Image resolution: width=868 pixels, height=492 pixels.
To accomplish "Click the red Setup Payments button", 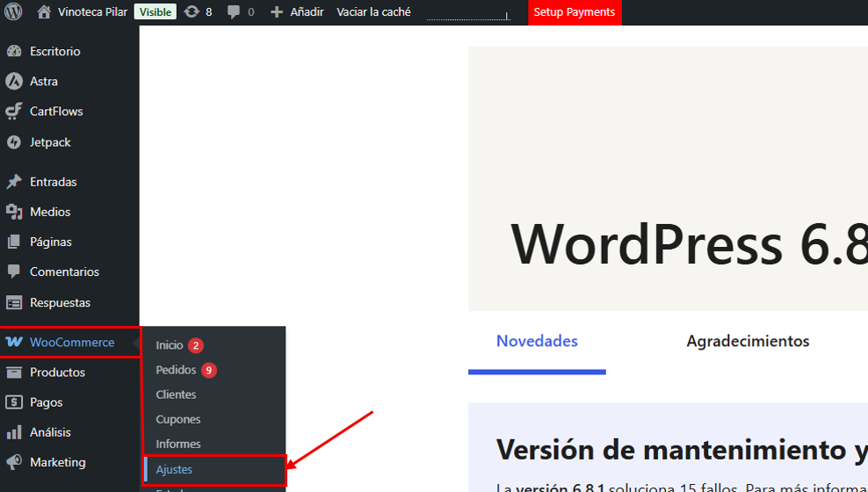I will pyautogui.click(x=575, y=12).
